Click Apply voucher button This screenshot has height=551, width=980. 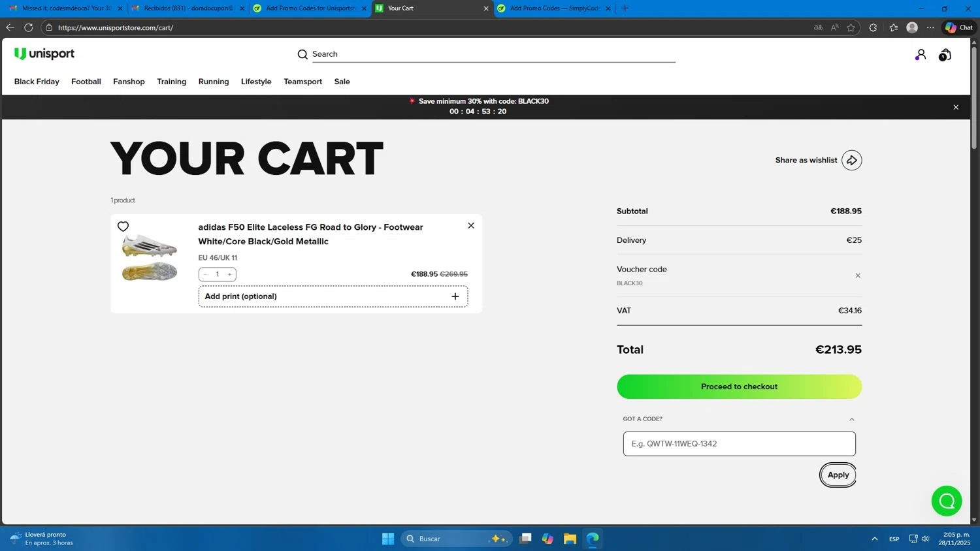pos(838,475)
